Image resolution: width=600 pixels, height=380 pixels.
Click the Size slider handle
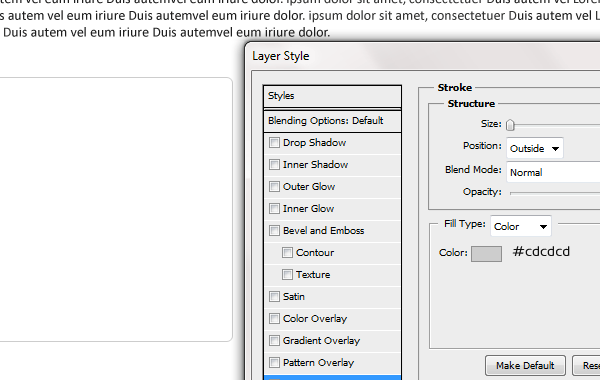coord(510,125)
